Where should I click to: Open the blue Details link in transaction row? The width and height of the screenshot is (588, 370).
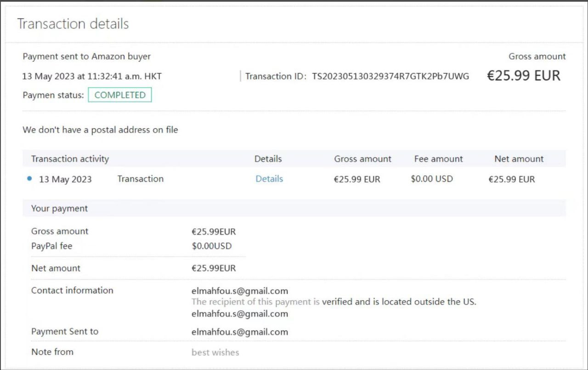[x=269, y=179]
